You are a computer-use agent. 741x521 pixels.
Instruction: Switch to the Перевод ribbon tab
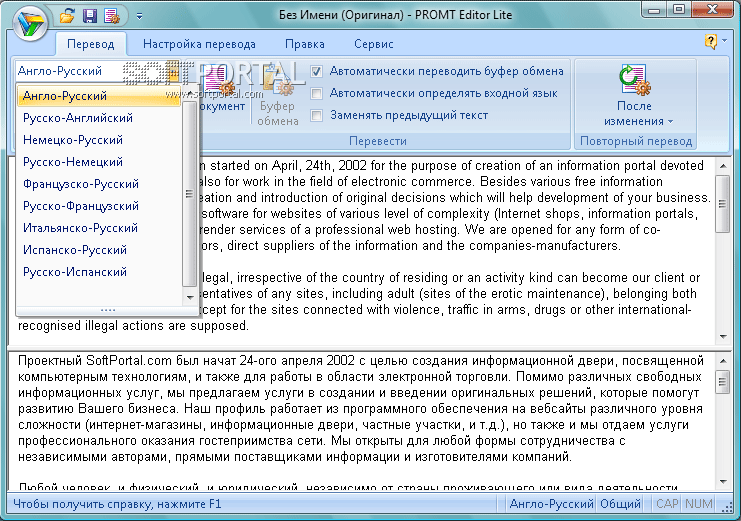tap(90, 44)
